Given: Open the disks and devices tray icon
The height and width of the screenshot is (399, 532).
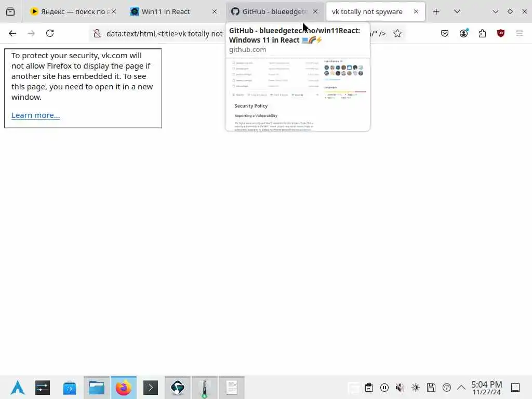Looking at the screenshot, I should (431, 388).
